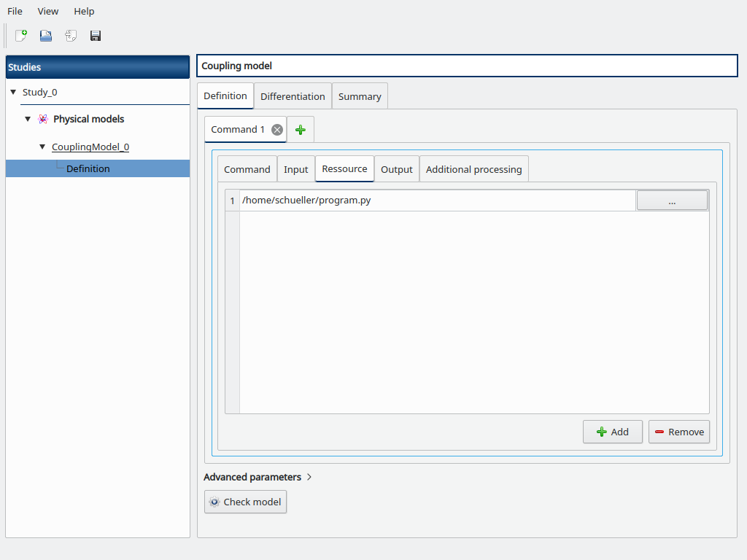
Task: Add a new command tab with green plus
Action: click(x=300, y=130)
